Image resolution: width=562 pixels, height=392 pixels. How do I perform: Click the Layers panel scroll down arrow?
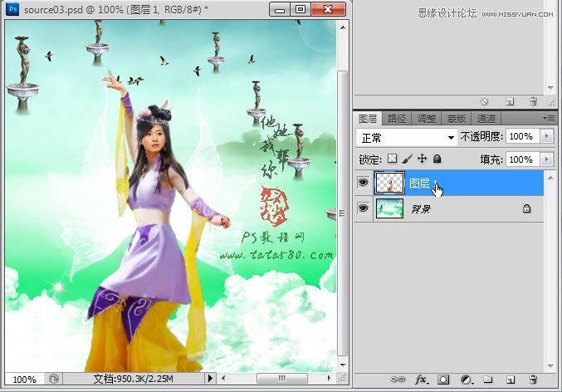pyautogui.click(x=550, y=365)
